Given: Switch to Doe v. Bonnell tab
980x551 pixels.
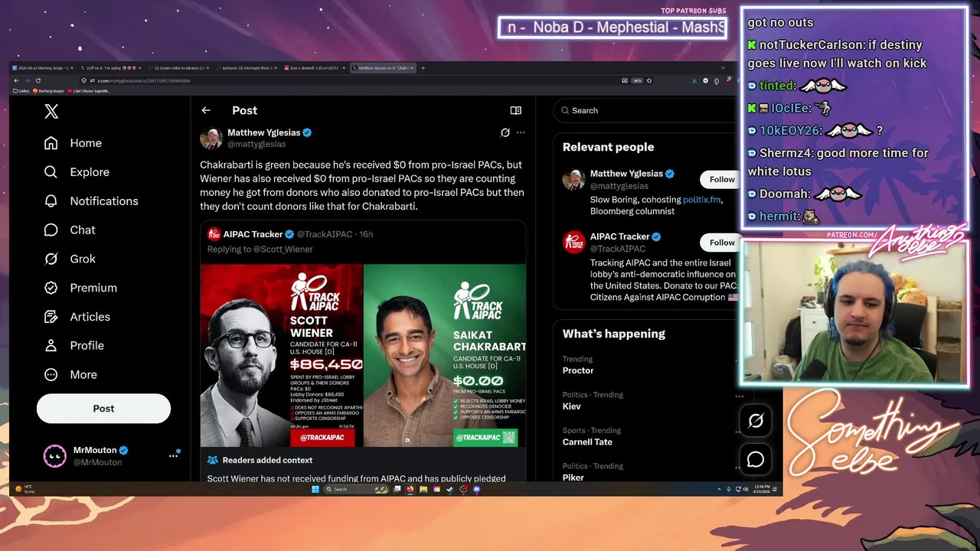Looking at the screenshot, I should (313, 68).
